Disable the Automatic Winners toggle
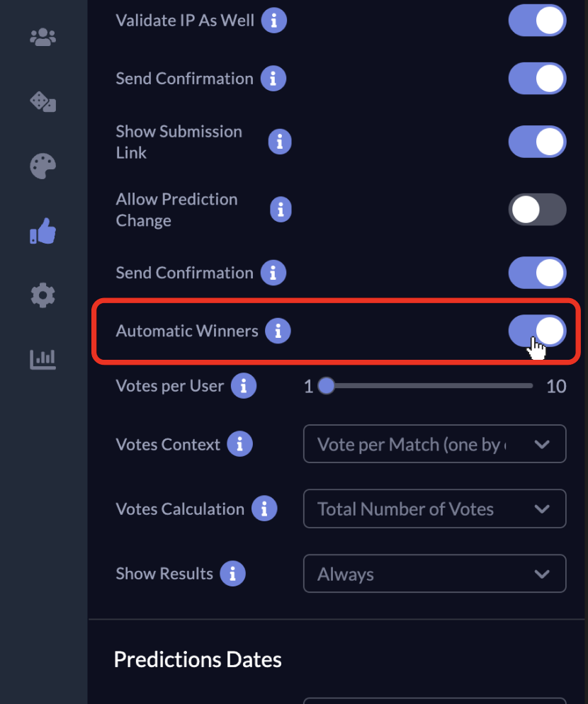This screenshot has height=704, width=588. (x=537, y=331)
